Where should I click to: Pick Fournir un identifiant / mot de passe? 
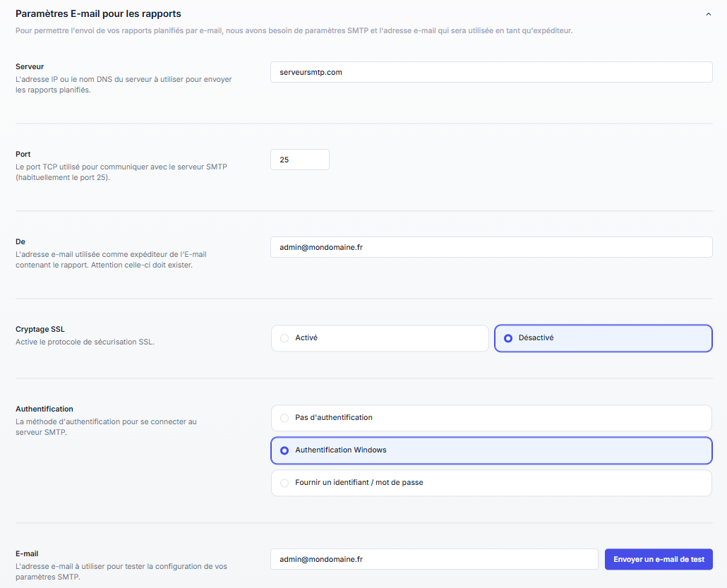point(491,483)
